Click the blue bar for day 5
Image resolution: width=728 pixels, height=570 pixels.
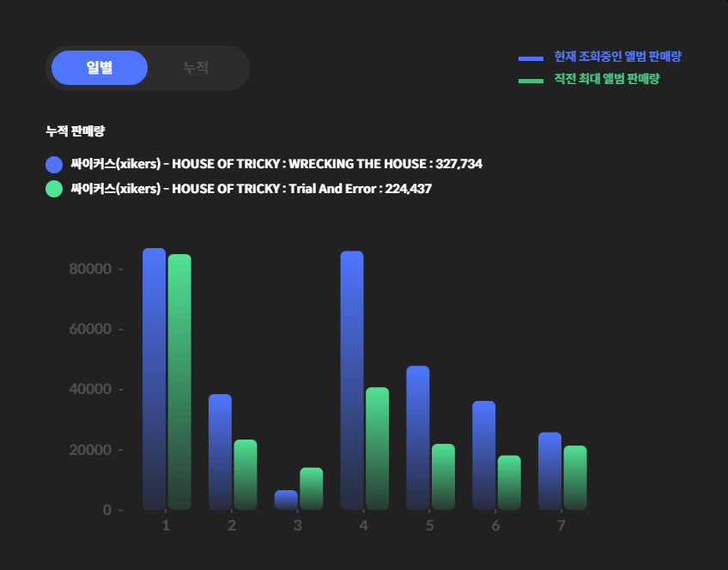[x=418, y=438]
